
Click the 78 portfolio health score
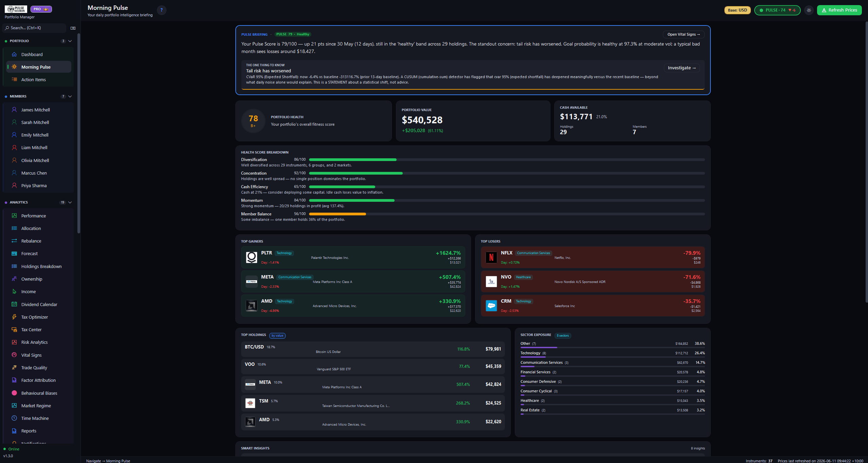(x=253, y=119)
